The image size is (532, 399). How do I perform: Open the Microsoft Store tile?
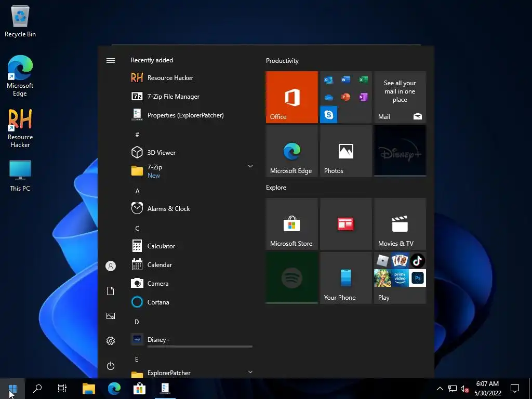point(292,224)
